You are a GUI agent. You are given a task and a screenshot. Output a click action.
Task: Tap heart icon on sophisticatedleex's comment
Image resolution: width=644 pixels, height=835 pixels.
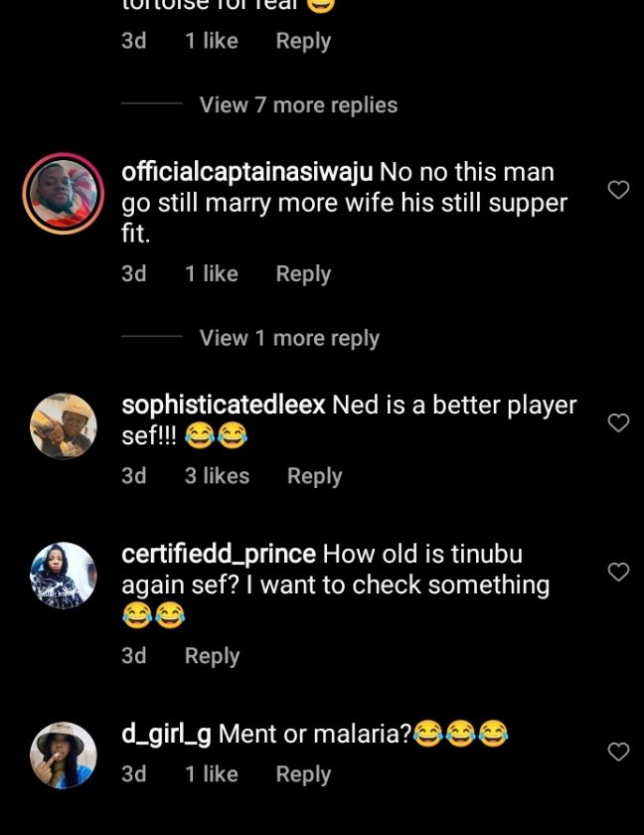coord(618,423)
